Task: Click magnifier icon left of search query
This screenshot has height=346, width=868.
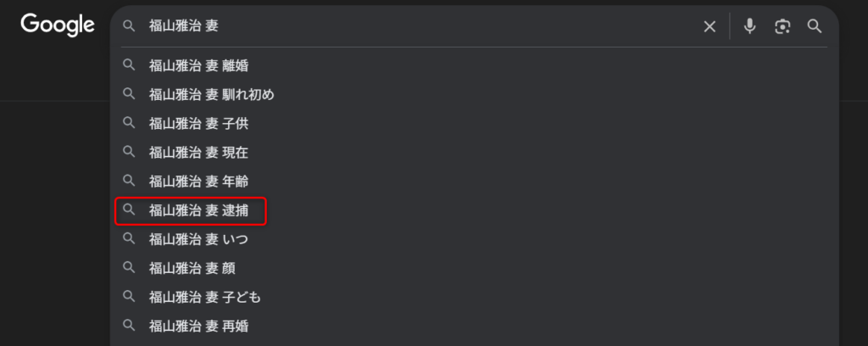Action: pos(129,26)
